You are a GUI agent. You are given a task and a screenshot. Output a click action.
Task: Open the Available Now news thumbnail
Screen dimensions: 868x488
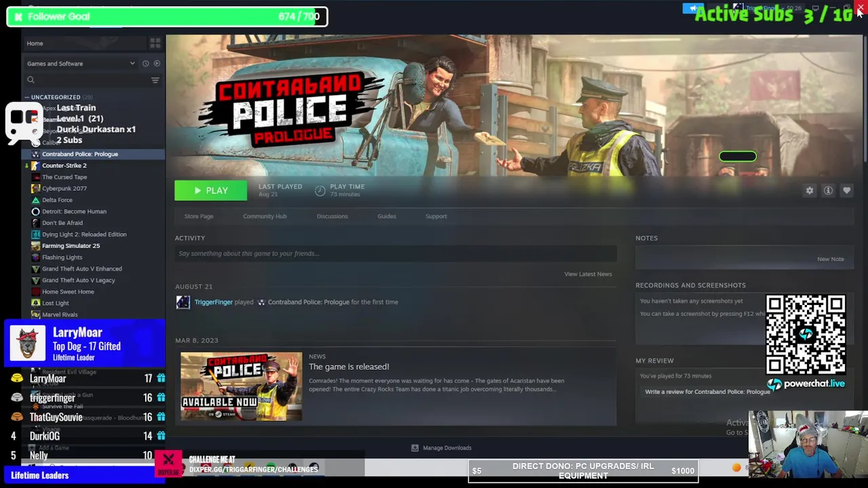[241, 386]
